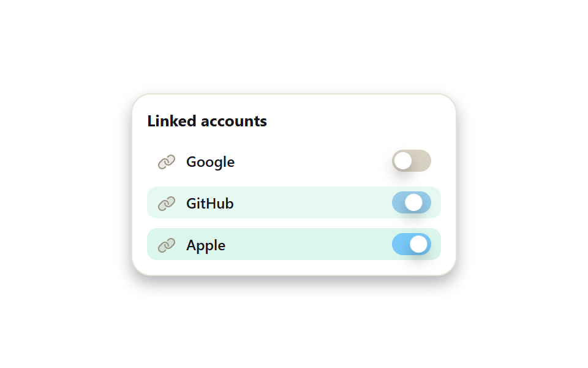
Task: Click the word "Linked" in the title
Action: (171, 121)
